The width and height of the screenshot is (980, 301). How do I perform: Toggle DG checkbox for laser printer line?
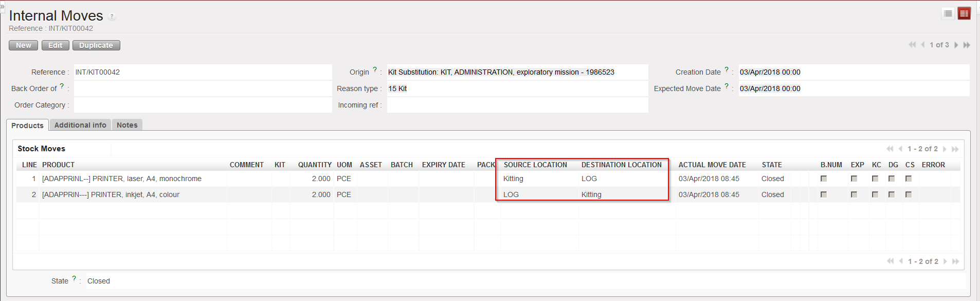click(x=892, y=179)
